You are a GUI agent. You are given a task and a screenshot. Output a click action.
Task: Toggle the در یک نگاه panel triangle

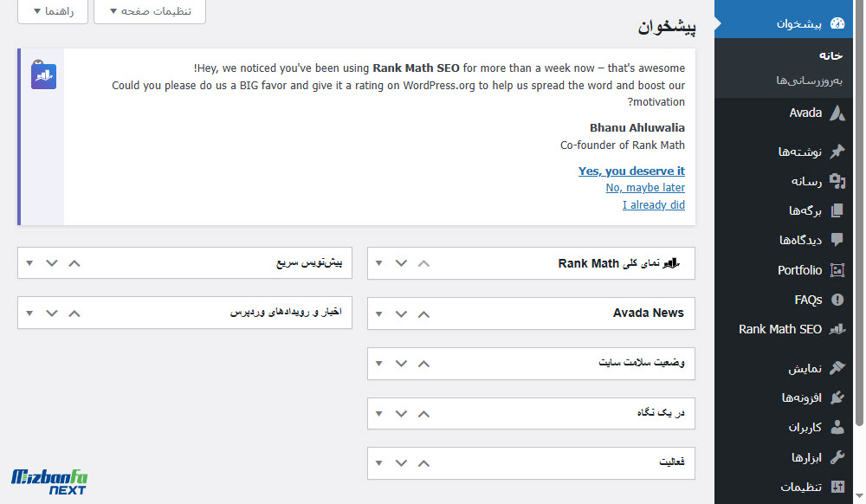379,413
